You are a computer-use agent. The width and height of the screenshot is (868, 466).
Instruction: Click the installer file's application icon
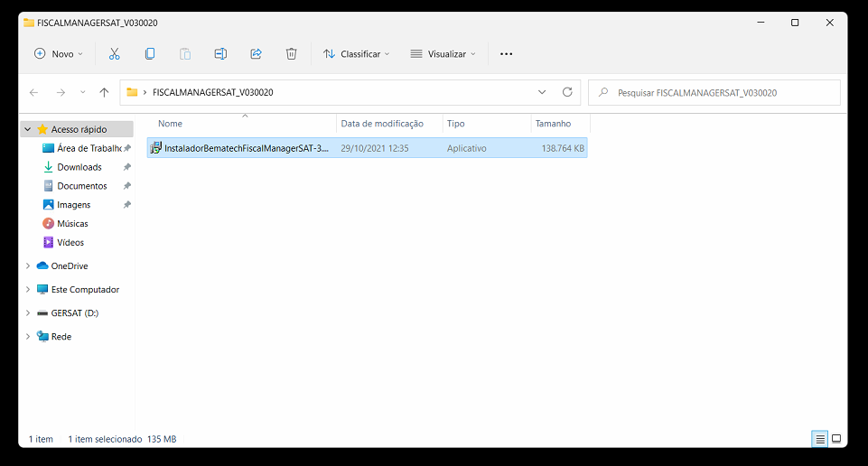pos(156,148)
